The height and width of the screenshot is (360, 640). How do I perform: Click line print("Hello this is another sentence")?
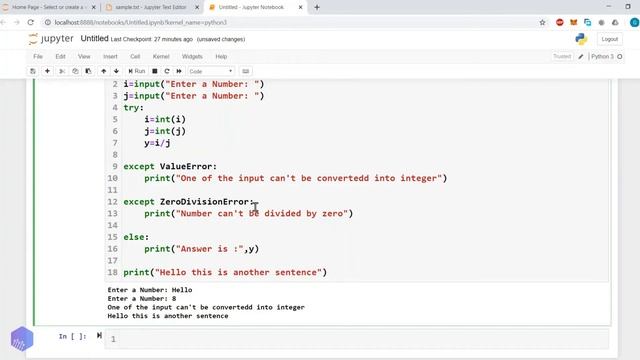click(x=225, y=272)
